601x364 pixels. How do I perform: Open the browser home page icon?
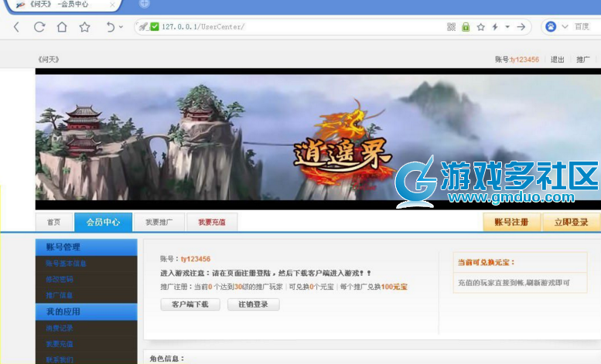(62, 27)
